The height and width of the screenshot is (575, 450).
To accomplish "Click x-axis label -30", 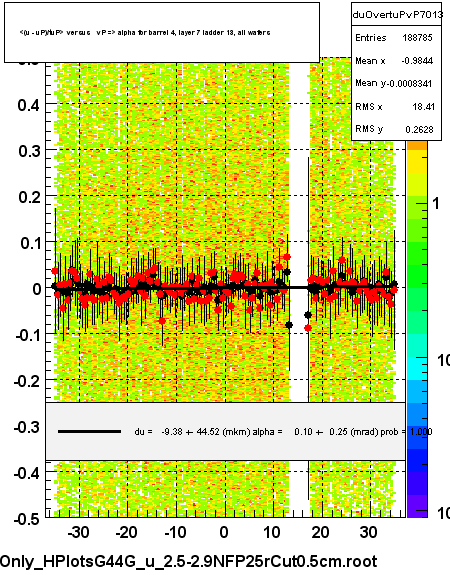I will pos(78,532).
